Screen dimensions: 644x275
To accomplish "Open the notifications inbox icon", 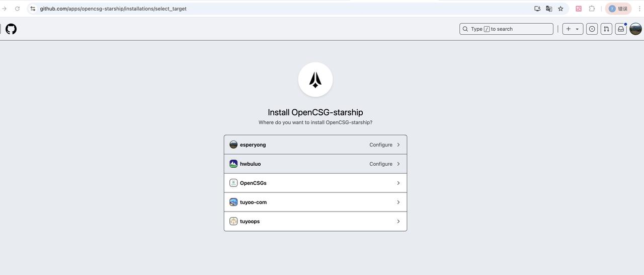I will click(621, 29).
